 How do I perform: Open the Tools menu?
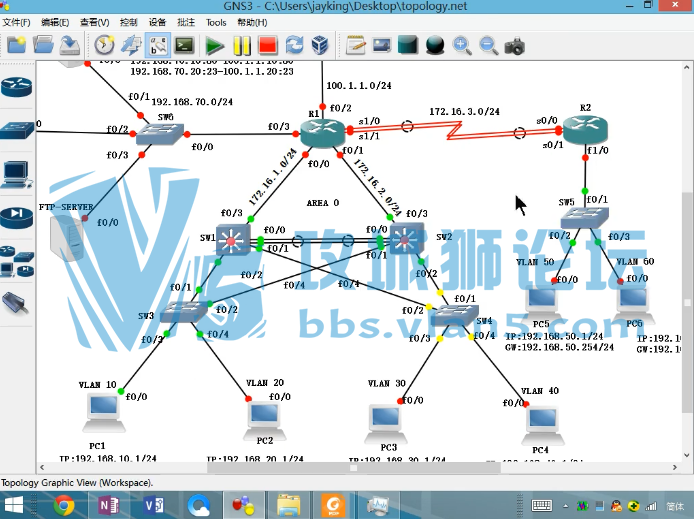[216, 23]
